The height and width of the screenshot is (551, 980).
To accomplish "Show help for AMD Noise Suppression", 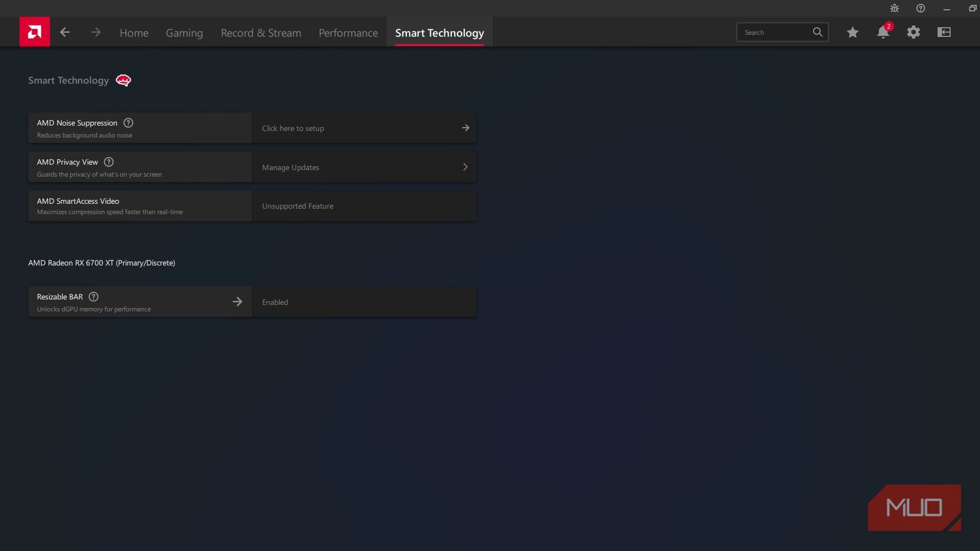I will (x=128, y=123).
